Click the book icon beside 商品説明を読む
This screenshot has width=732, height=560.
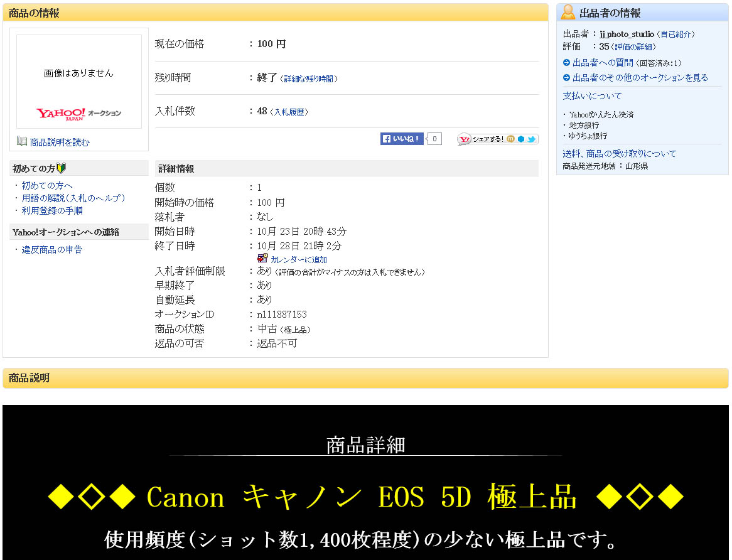[x=22, y=141]
